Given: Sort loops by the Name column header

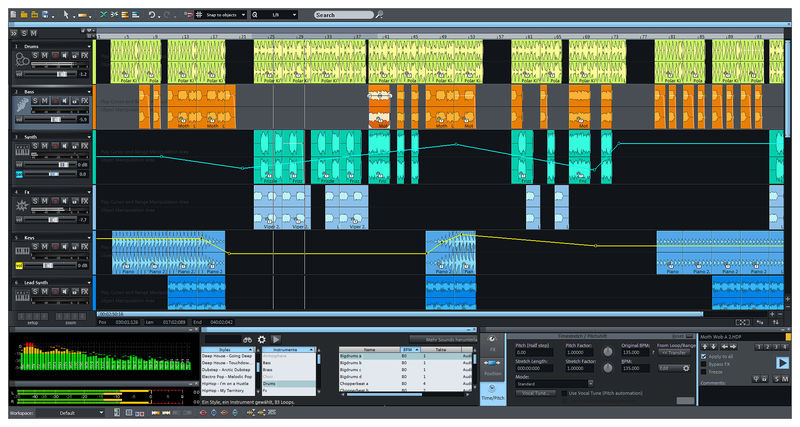Looking at the screenshot, I should [369, 349].
